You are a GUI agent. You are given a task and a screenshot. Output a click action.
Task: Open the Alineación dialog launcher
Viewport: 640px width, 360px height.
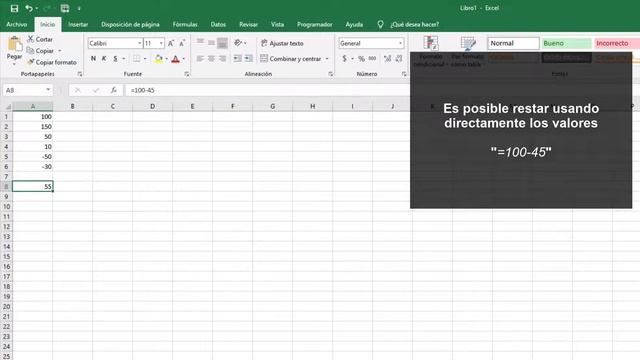tap(330, 74)
